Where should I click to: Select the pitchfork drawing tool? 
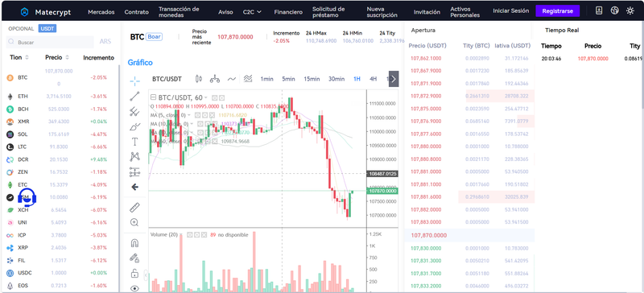point(134,111)
